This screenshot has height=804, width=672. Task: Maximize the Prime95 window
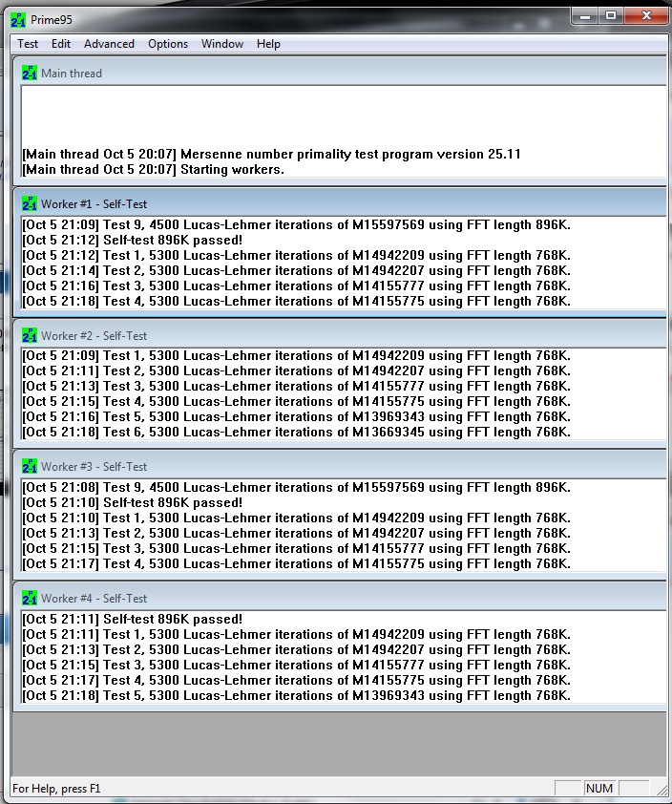click(x=611, y=16)
